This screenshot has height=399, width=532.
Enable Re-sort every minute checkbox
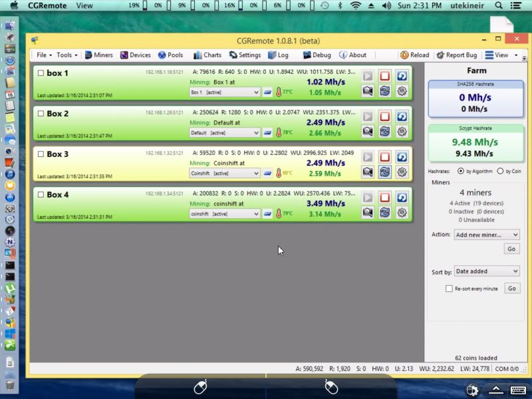[449, 289]
